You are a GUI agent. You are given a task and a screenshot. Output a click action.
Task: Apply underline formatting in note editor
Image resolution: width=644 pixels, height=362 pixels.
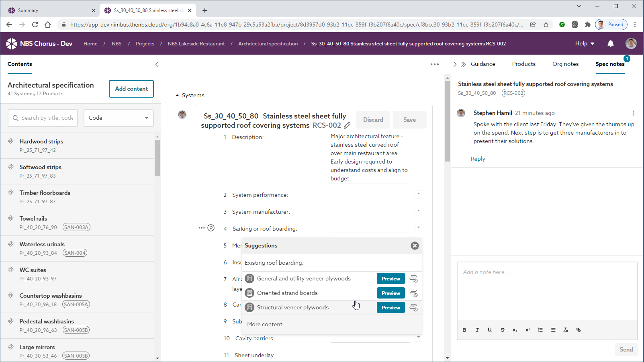[490, 330]
